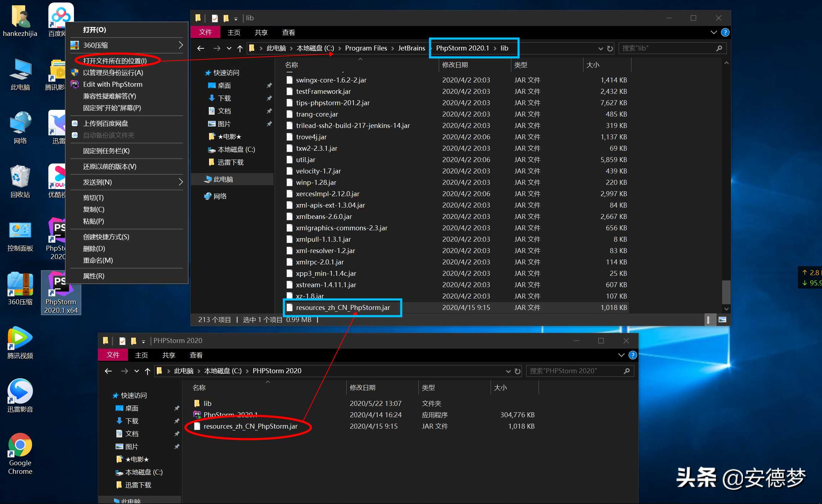Screen dimensions: 822x504
Task: Choose 打开文件所在的位置(I) from context menu
Action: 127,61
